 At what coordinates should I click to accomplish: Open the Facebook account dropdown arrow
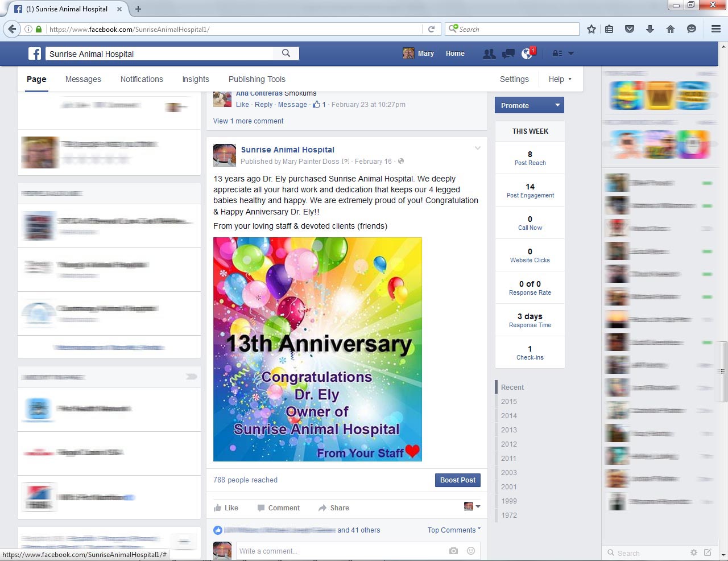pos(571,53)
